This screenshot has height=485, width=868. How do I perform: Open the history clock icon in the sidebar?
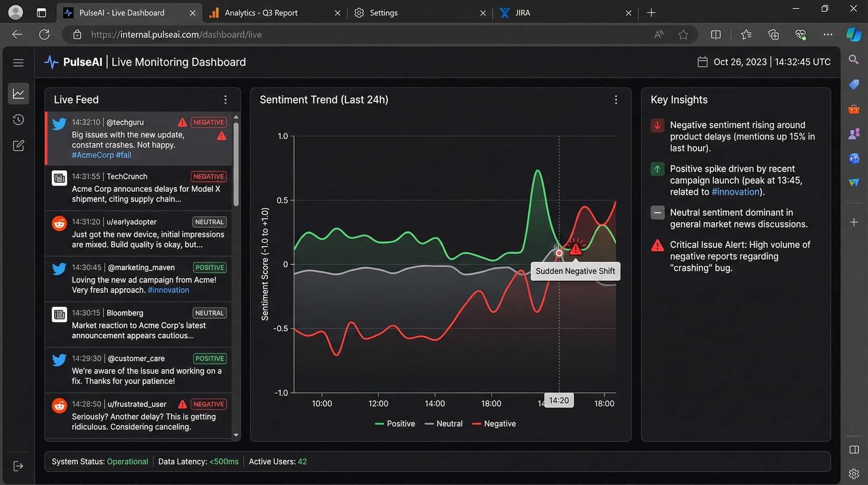[18, 120]
